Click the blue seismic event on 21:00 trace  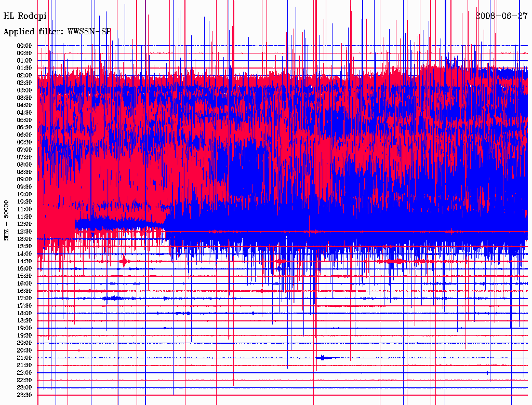coord(323,358)
